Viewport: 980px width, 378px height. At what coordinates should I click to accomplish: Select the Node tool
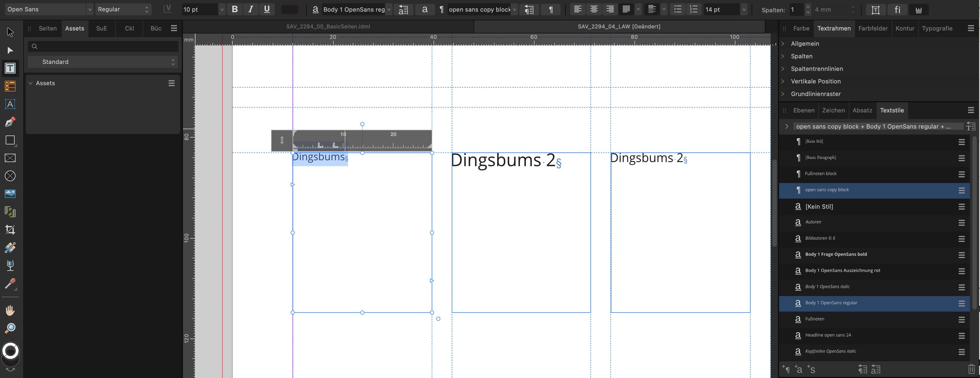(10, 50)
